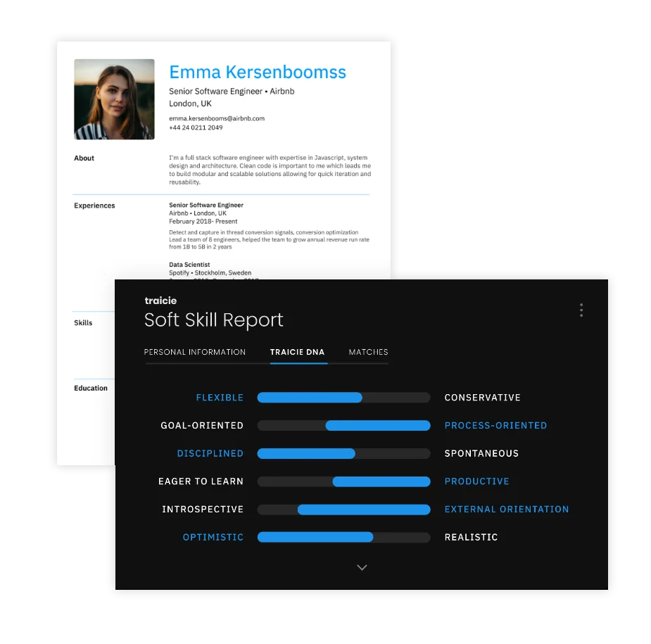Click the Optimistic trait label

point(213,537)
